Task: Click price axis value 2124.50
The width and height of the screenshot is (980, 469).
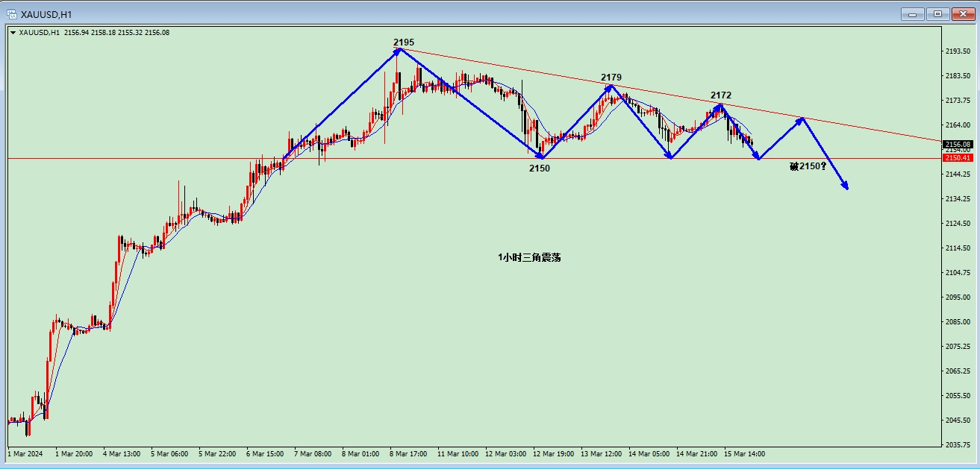Action: tap(958, 224)
